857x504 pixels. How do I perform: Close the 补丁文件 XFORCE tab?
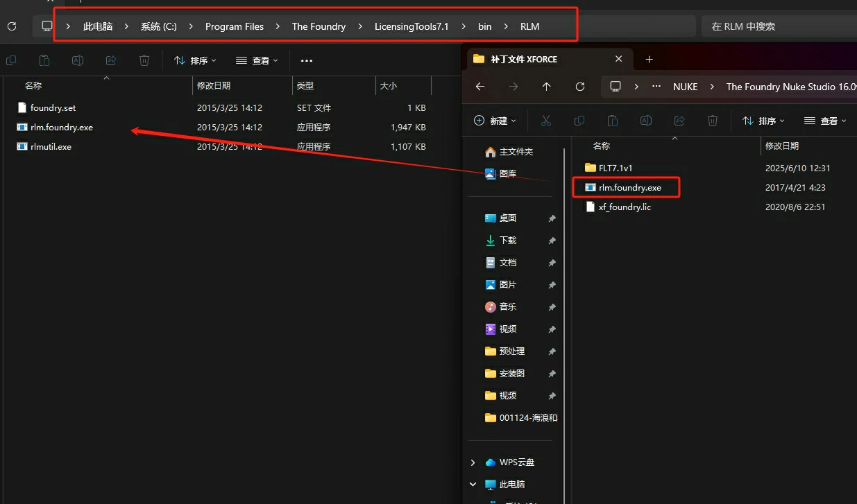click(x=618, y=60)
